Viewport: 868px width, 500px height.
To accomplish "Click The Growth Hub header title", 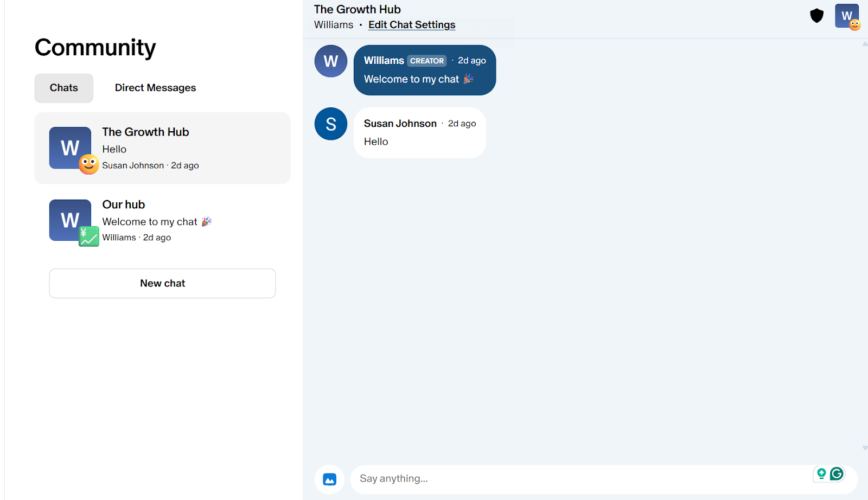I will pyautogui.click(x=358, y=9).
